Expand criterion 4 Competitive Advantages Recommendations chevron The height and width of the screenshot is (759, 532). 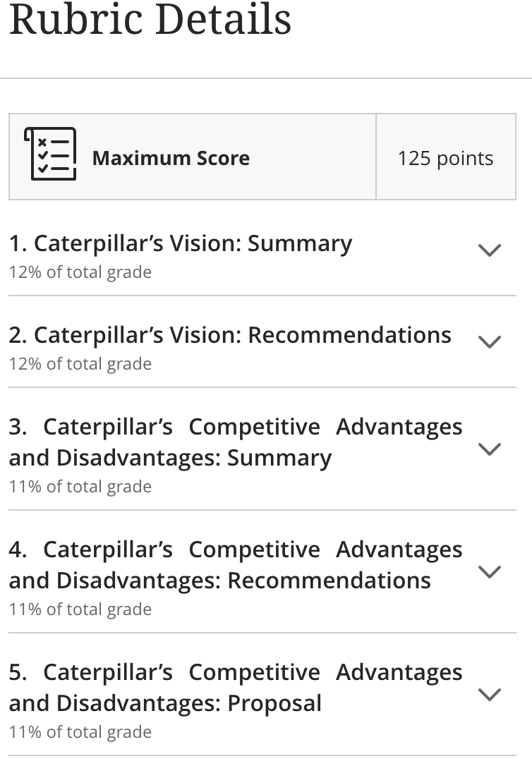point(490,571)
